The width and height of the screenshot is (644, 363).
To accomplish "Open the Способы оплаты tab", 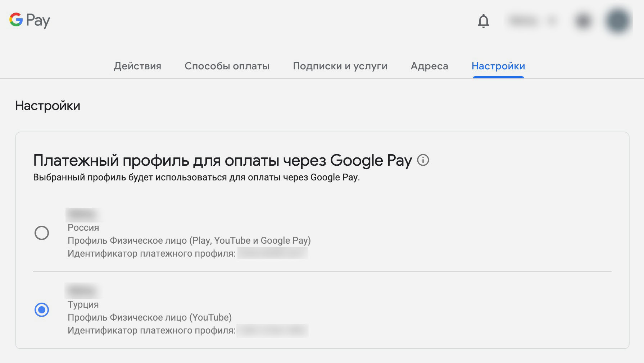I will [227, 66].
